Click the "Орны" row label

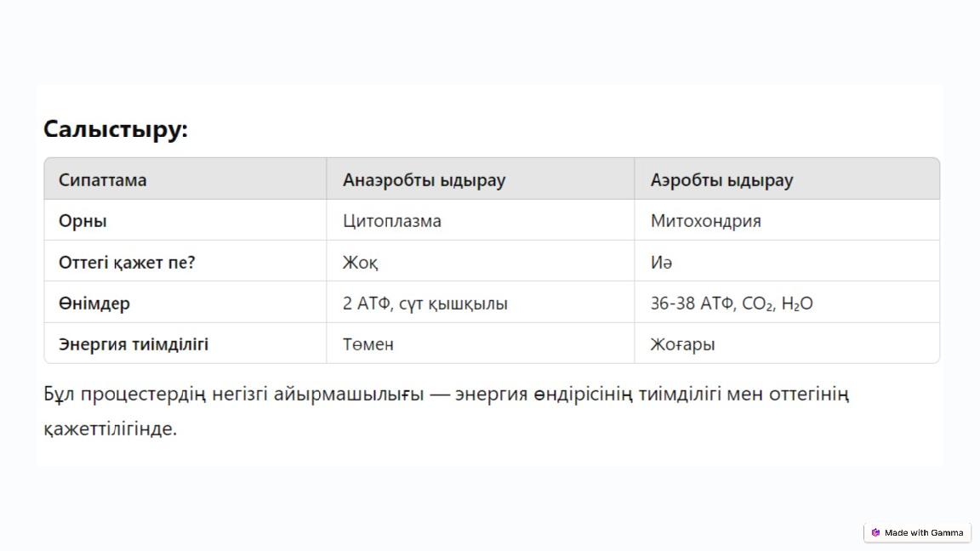point(83,221)
